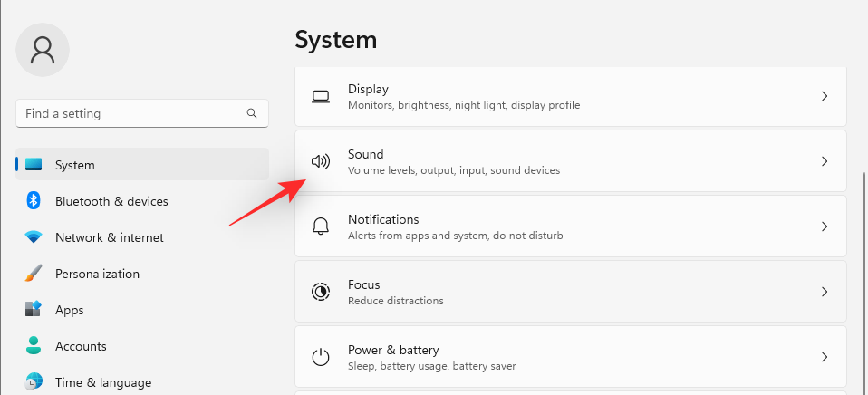Expand Display settings chevron

pos(825,96)
